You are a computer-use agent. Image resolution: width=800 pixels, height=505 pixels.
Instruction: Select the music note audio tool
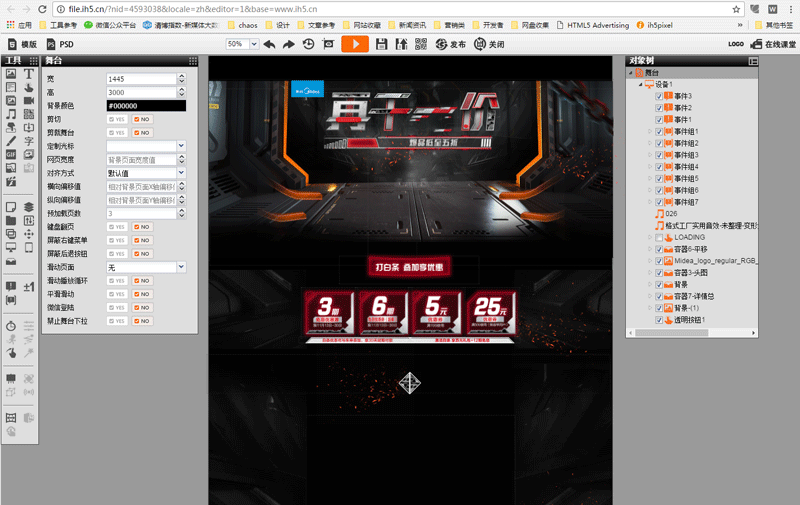pyautogui.click(x=12, y=114)
